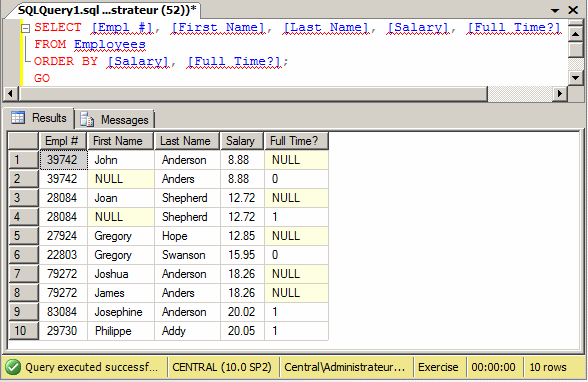Click the Salary column header
The height and width of the screenshot is (382, 588).
click(242, 141)
